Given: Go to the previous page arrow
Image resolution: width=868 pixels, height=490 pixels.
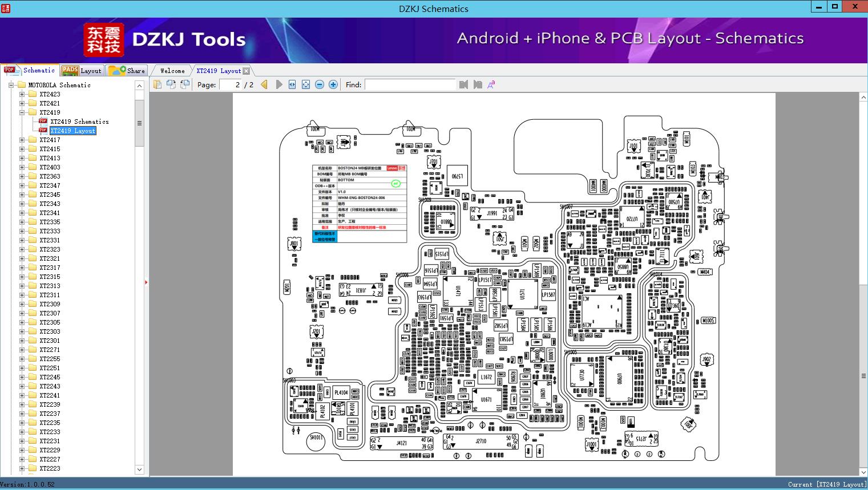Looking at the screenshot, I should coord(264,84).
